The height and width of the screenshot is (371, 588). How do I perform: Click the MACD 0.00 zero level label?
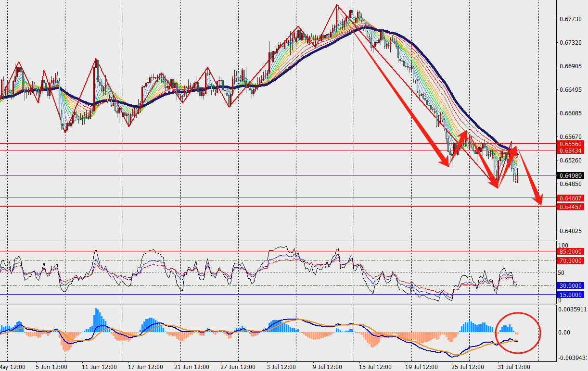564,332
